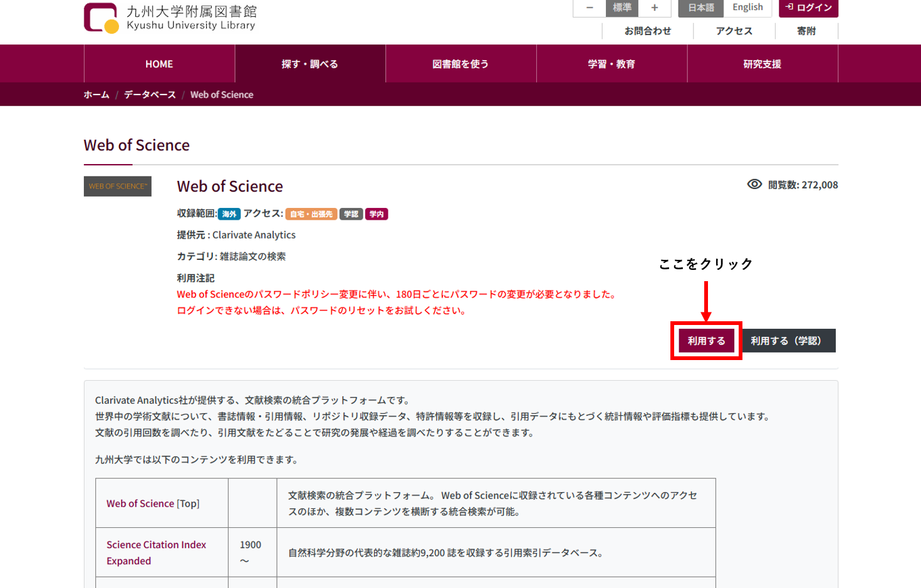Image resolution: width=921 pixels, height=588 pixels.
Task: Switch language to 日本語
Action: click(700, 8)
